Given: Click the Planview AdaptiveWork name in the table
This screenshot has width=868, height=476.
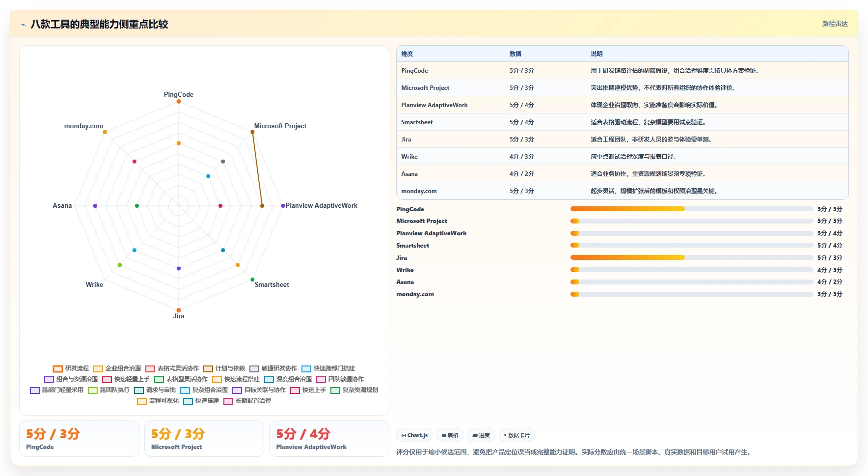Looking at the screenshot, I should pos(434,105).
